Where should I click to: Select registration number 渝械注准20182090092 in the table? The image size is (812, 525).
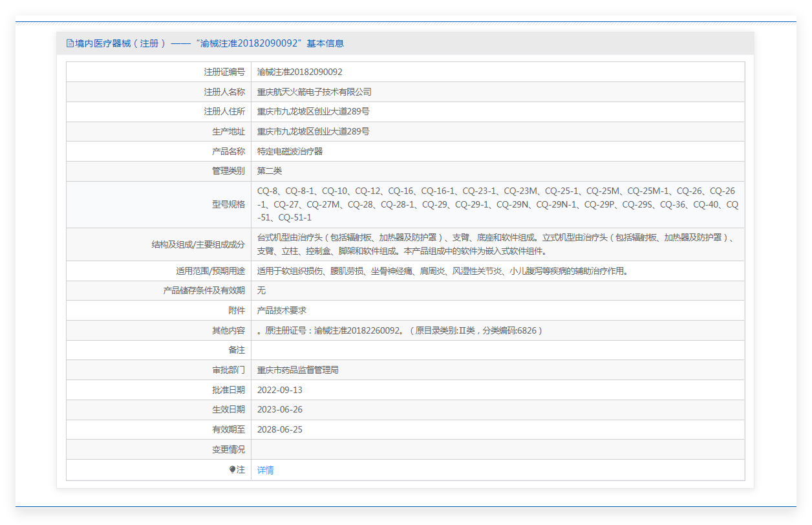click(299, 72)
